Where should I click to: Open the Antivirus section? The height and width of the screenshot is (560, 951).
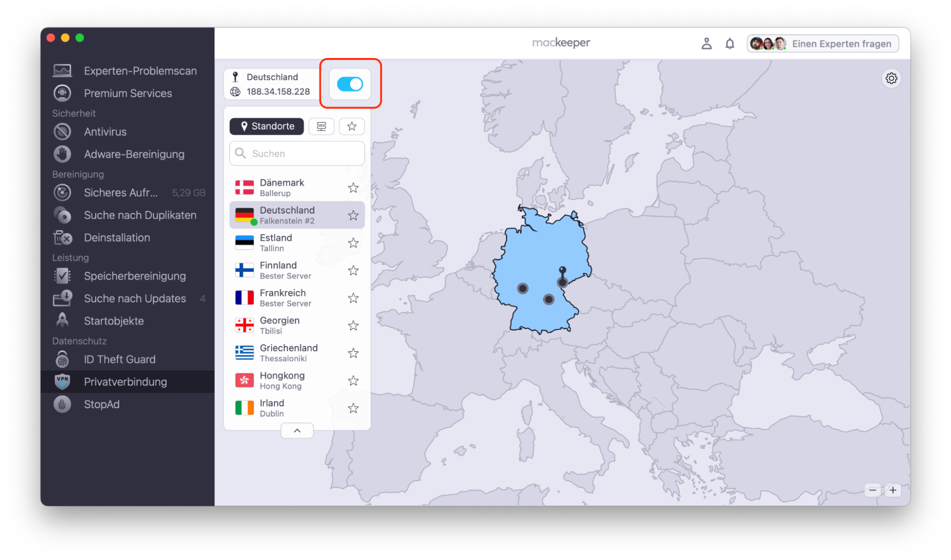(105, 131)
